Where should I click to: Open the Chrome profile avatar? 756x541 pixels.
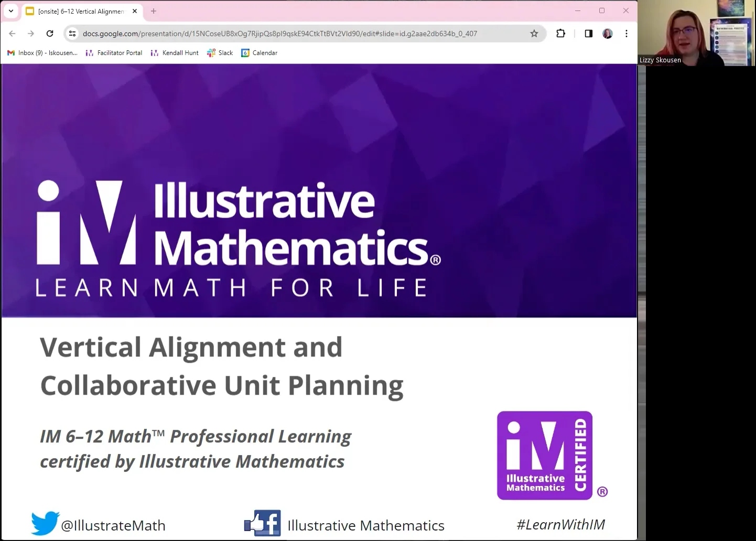608,34
